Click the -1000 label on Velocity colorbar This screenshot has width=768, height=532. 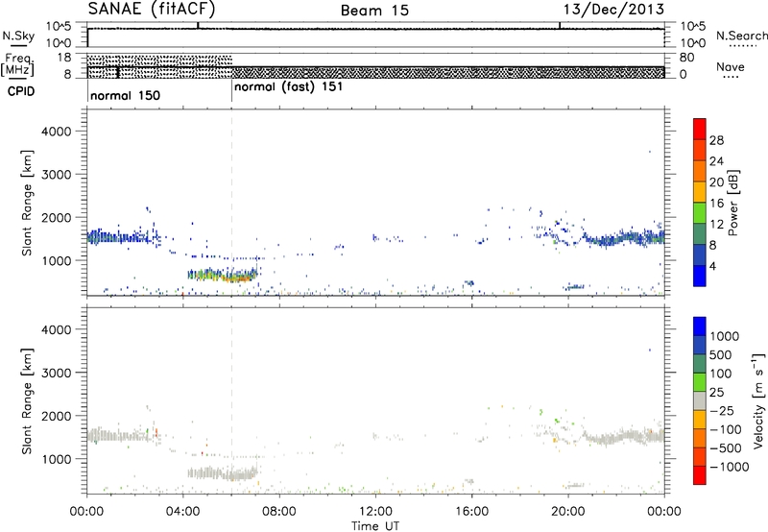(x=730, y=467)
